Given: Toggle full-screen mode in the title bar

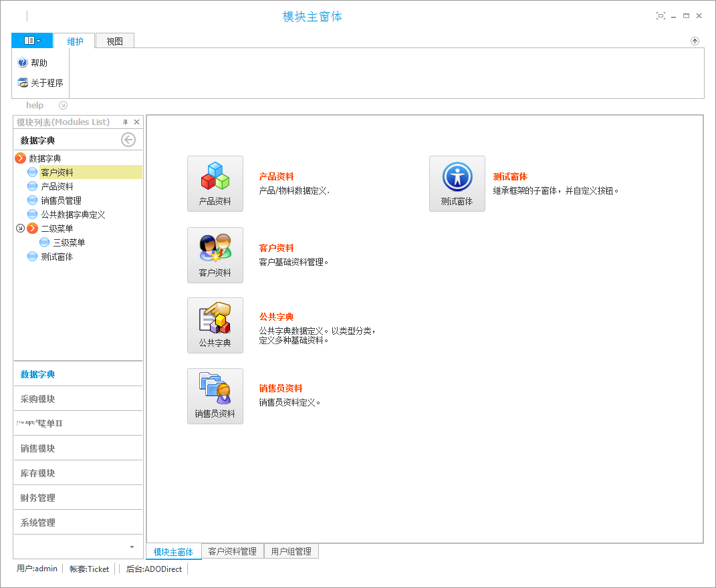Looking at the screenshot, I should click(661, 16).
